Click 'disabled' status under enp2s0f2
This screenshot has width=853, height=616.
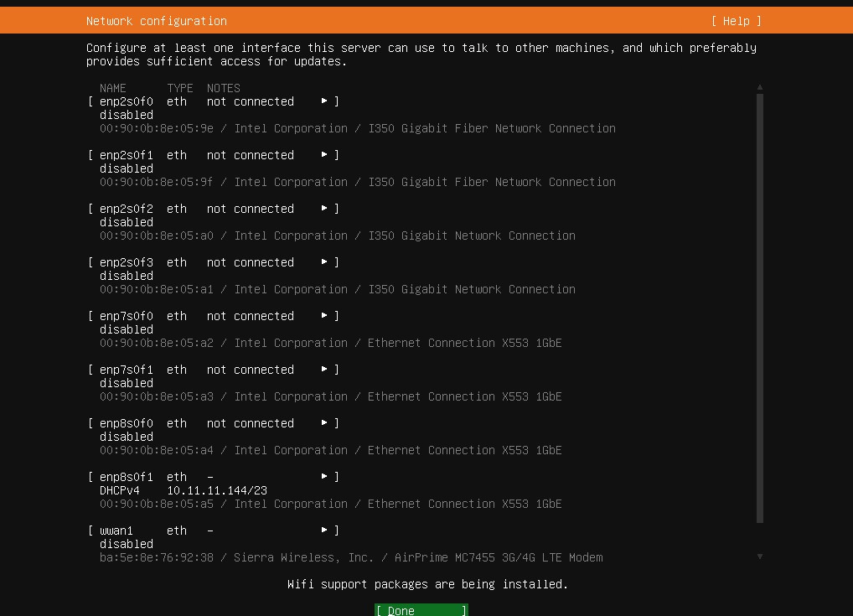point(127,222)
